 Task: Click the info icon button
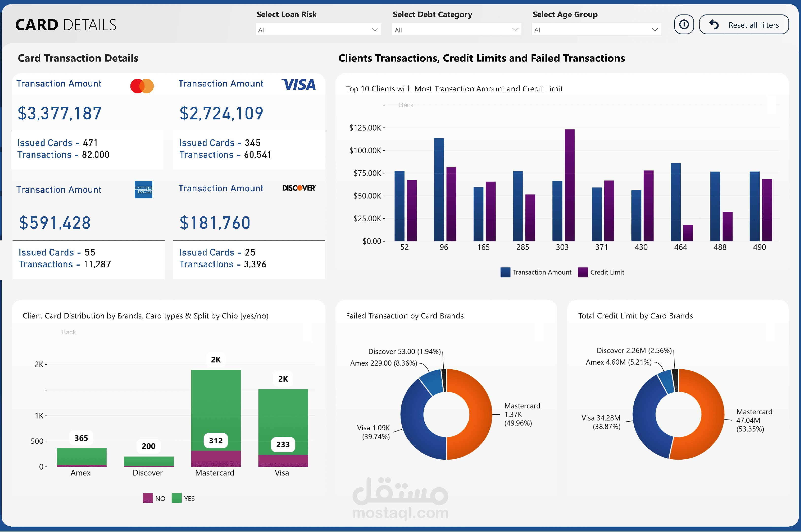[684, 24]
